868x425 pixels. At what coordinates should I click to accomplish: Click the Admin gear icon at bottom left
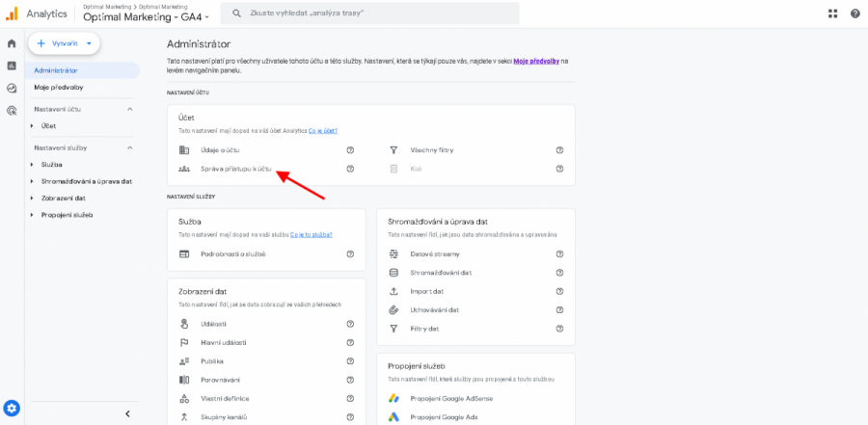(x=12, y=409)
